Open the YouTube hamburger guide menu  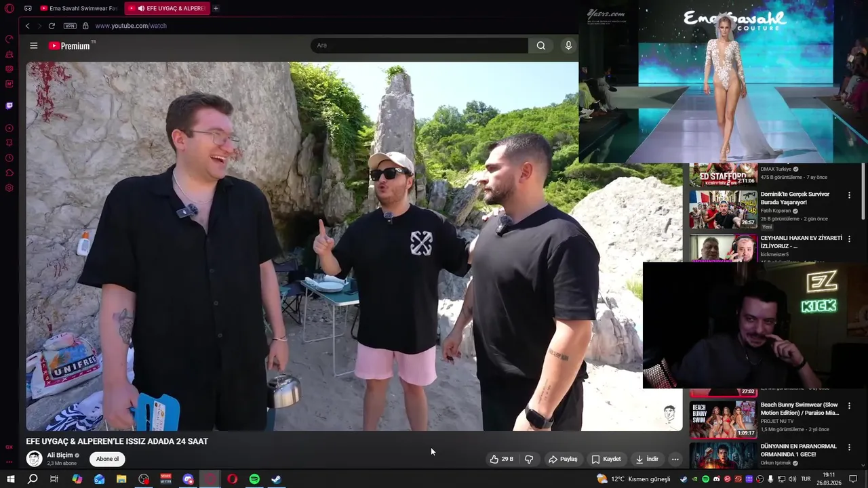(34, 45)
